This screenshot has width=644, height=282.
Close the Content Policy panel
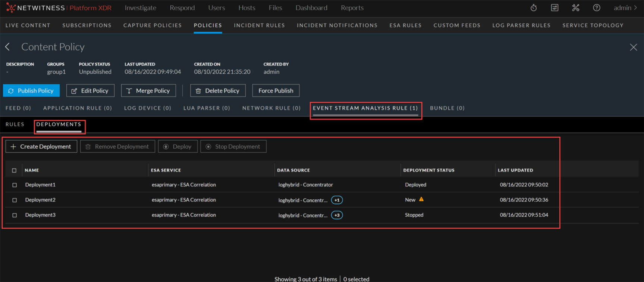[x=633, y=47]
